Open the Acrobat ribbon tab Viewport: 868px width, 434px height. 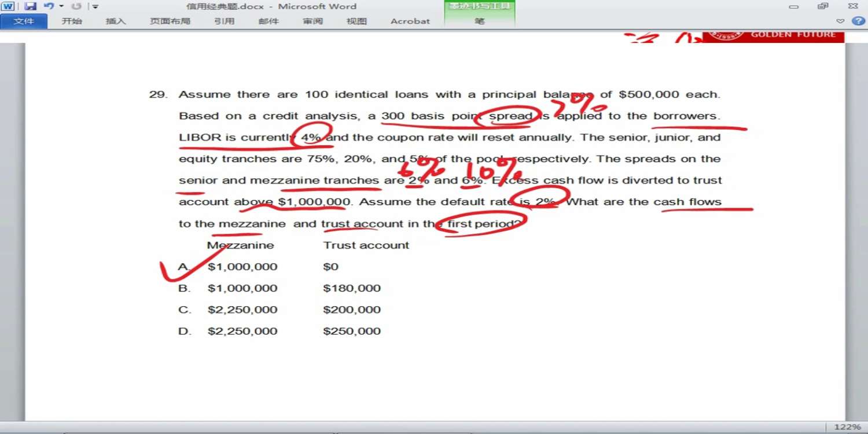410,21
